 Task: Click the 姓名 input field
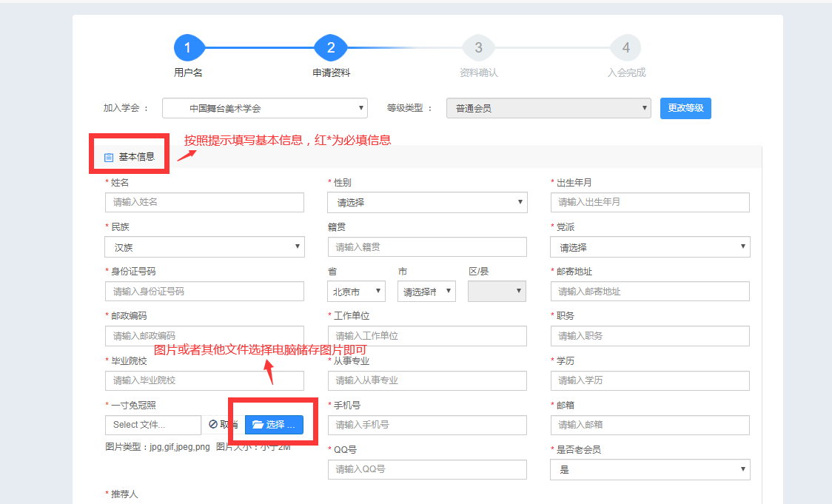click(204, 202)
